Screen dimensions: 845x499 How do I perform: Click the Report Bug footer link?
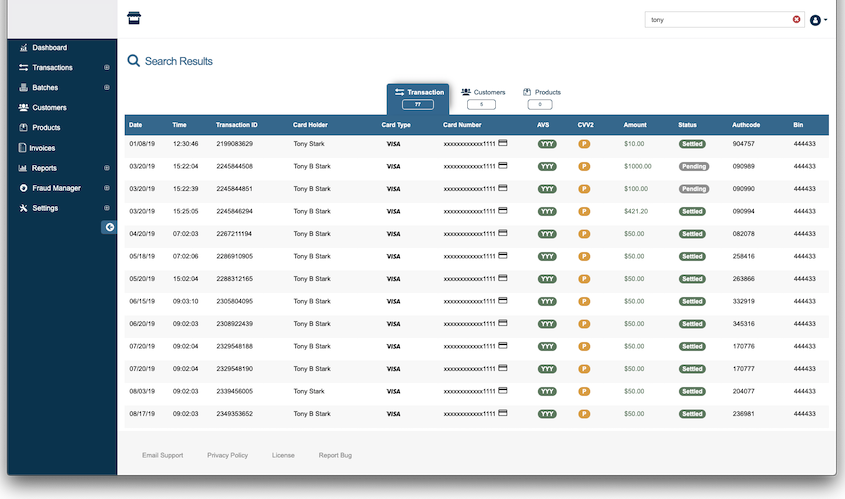pyautogui.click(x=335, y=455)
